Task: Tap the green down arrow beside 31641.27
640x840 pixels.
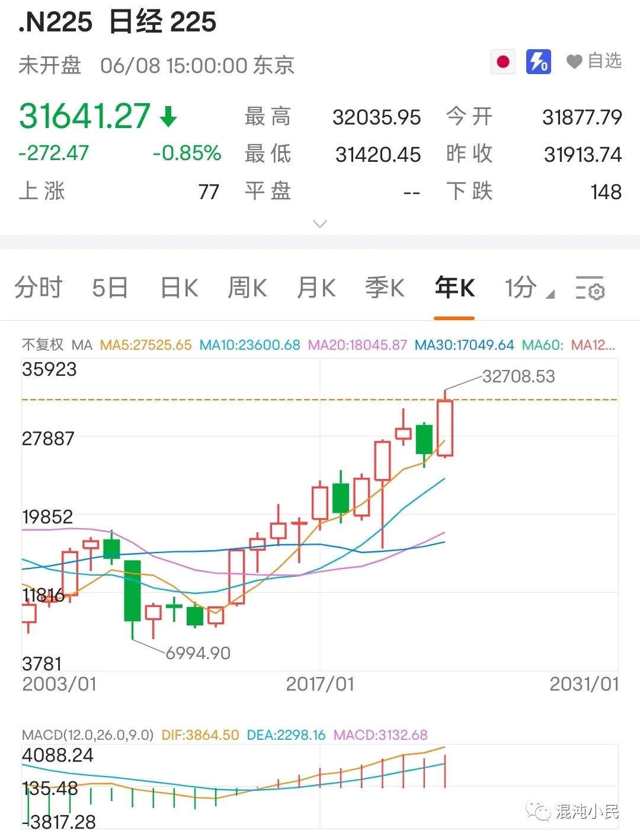Action: [168, 117]
